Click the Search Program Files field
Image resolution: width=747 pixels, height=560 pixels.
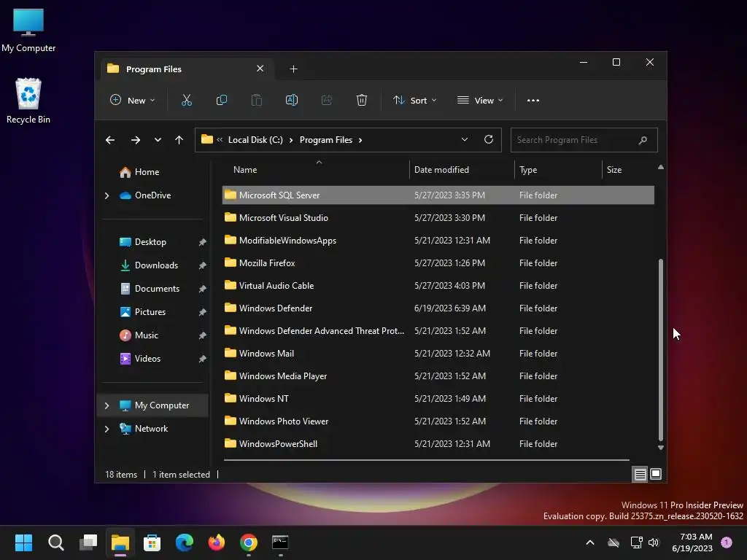tap(584, 140)
